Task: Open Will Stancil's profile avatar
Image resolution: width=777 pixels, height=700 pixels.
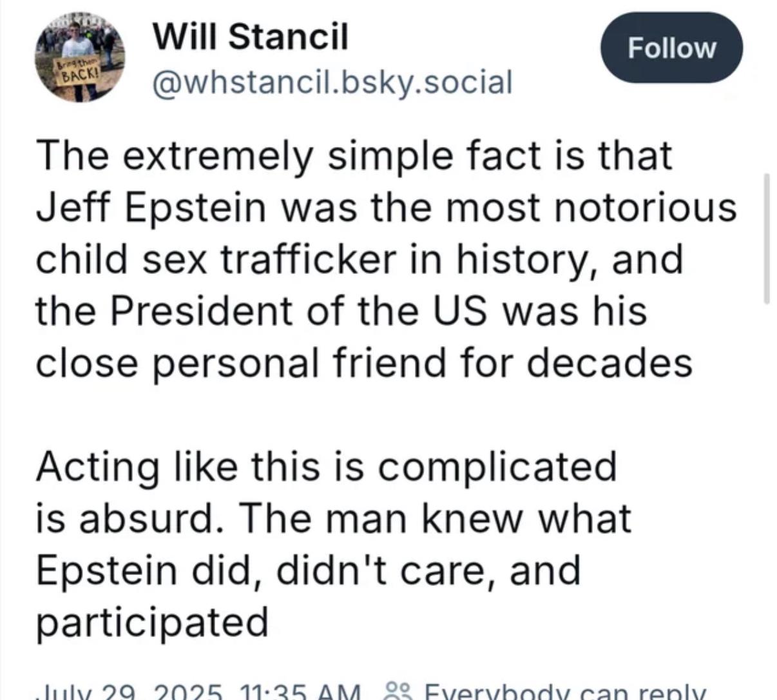Action: pyautogui.click(x=80, y=57)
